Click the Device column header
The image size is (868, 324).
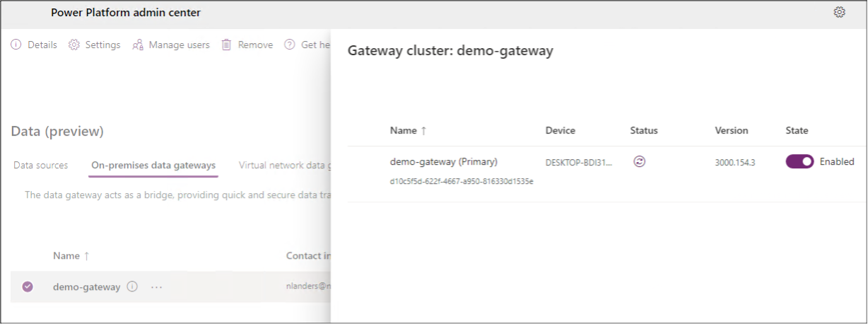pyautogui.click(x=561, y=130)
